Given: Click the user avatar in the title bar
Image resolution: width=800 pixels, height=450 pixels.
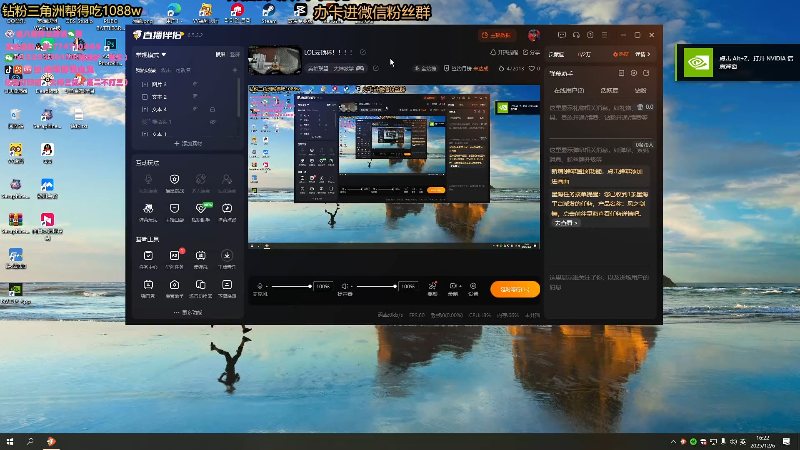Looking at the screenshot, I should coord(533,35).
